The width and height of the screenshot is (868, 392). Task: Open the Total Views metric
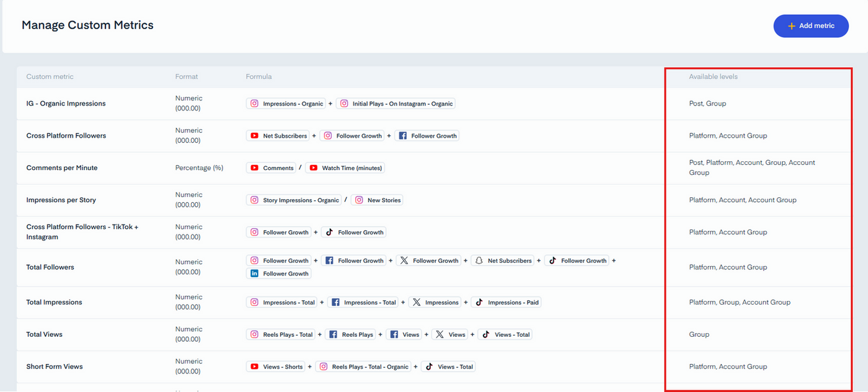44,334
